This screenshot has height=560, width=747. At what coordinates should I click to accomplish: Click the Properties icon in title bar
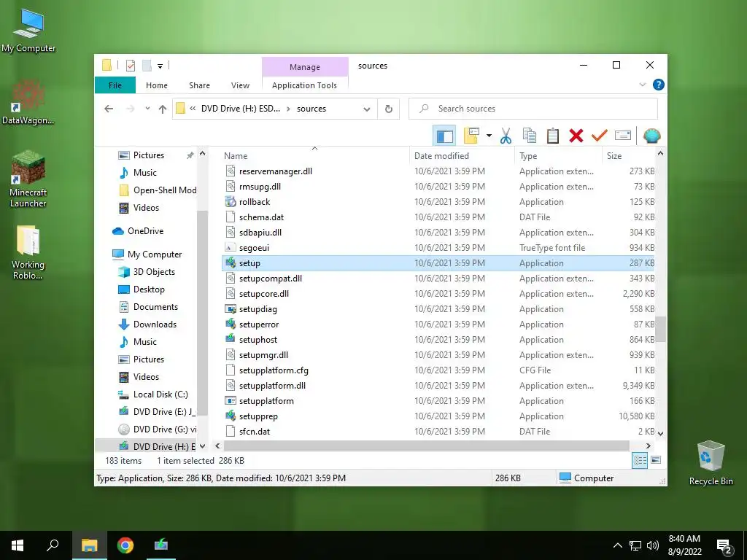click(130, 66)
